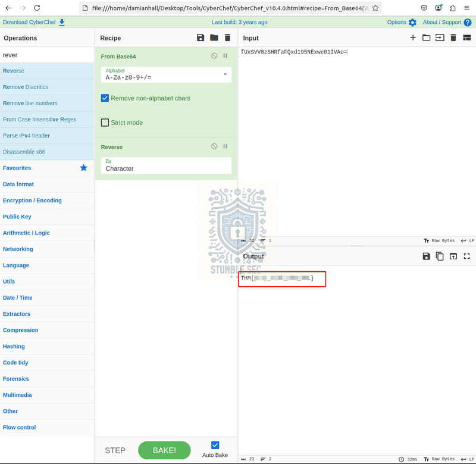Expand the Public Key category
Screen dimensions: 476x464
pyautogui.click(x=47, y=217)
